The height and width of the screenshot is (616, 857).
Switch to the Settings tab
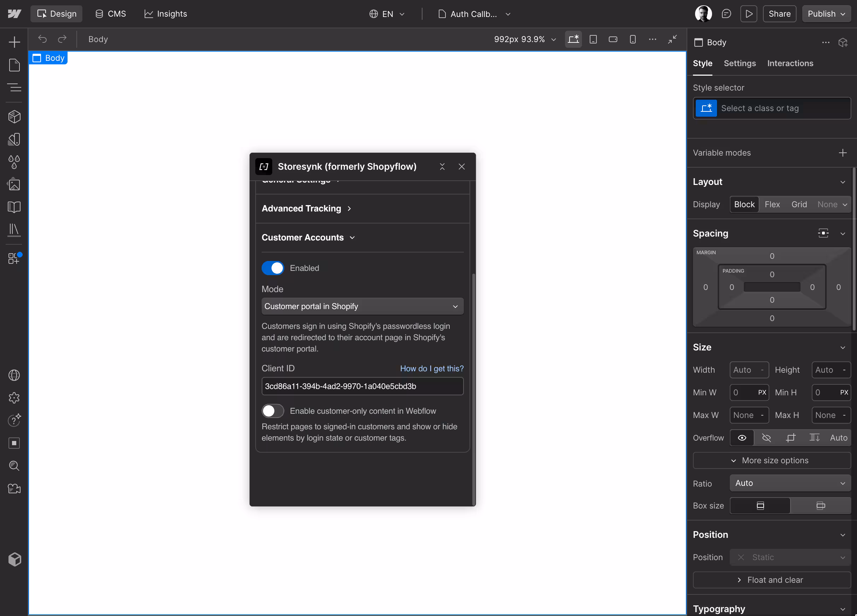pyautogui.click(x=740, y=64)
